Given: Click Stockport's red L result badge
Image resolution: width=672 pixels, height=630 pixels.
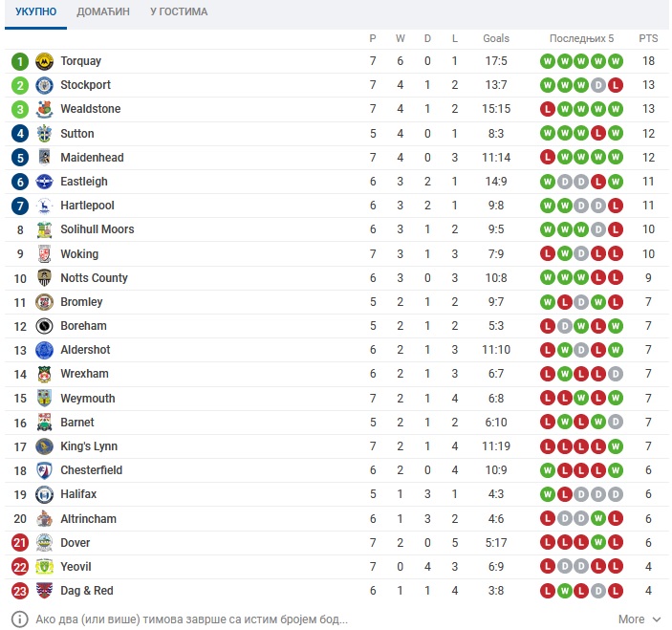Looking at the screenshot, I should pos(615,85).
